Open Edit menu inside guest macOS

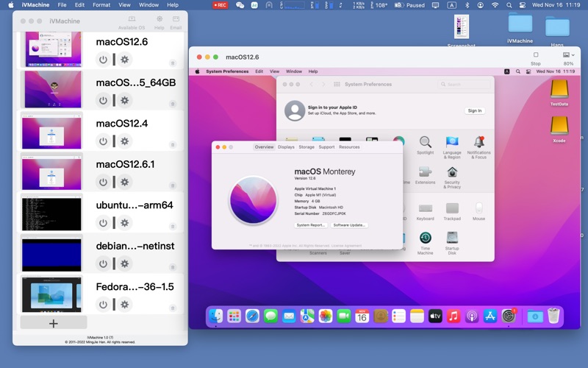point(259,71)
